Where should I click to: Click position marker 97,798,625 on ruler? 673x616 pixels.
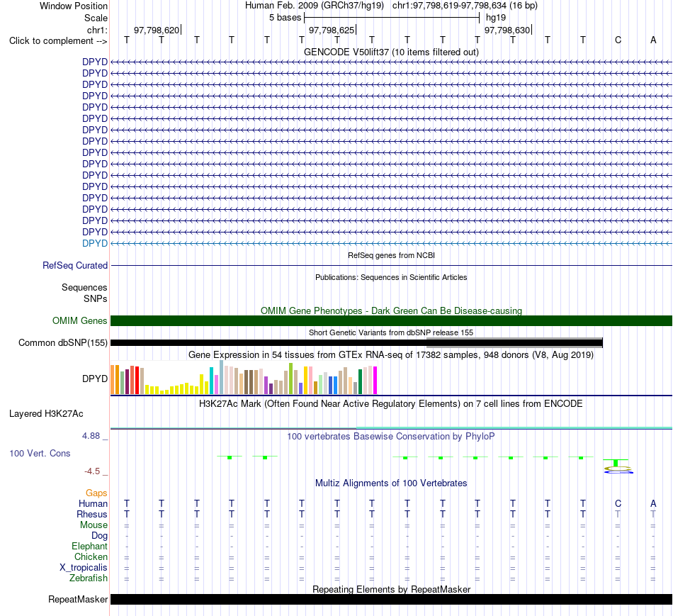click(x=332, y=30)
